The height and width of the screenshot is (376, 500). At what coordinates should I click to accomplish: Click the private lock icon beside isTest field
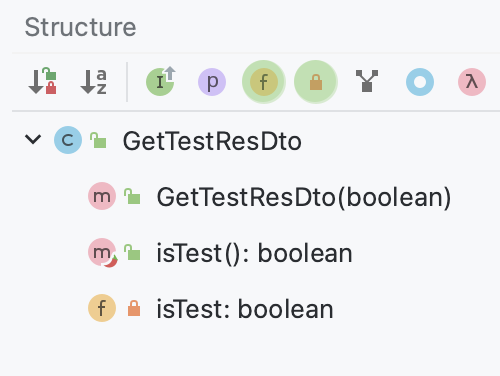[x=134, y=308]
